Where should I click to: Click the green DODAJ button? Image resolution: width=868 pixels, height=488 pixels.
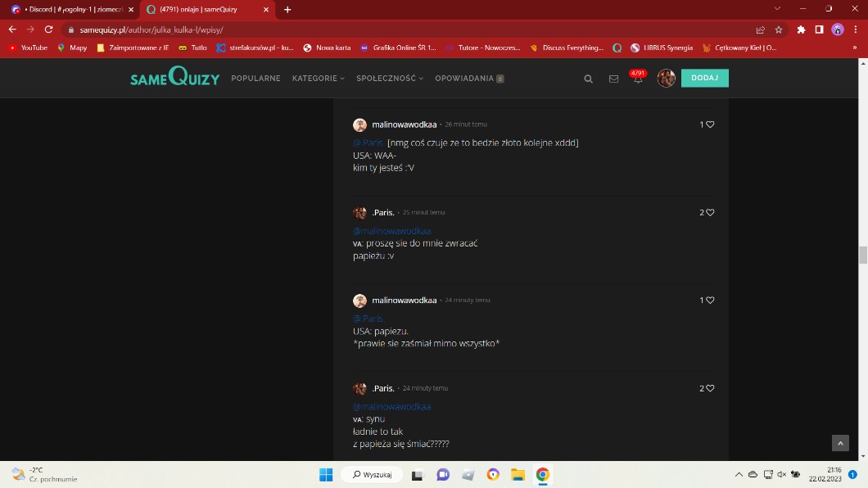[x=704, y=78]
